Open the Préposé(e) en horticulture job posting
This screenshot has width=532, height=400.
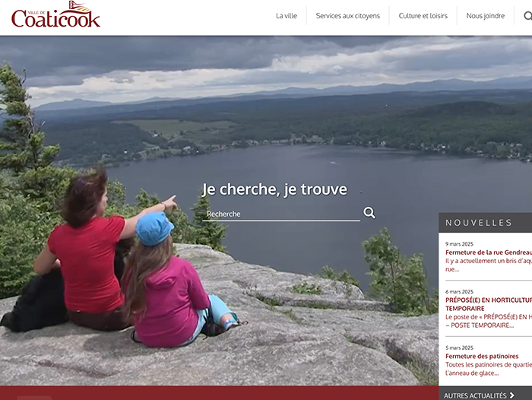tap(489, 304)
